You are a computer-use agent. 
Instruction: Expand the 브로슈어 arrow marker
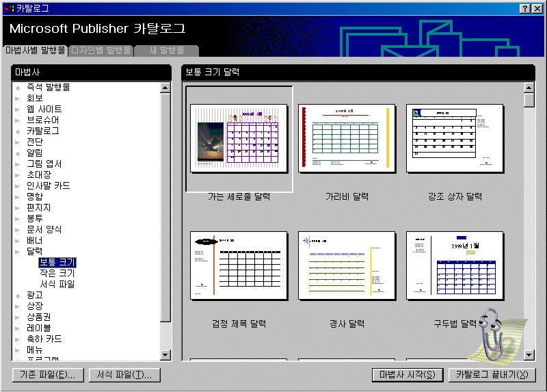[18, 120]
